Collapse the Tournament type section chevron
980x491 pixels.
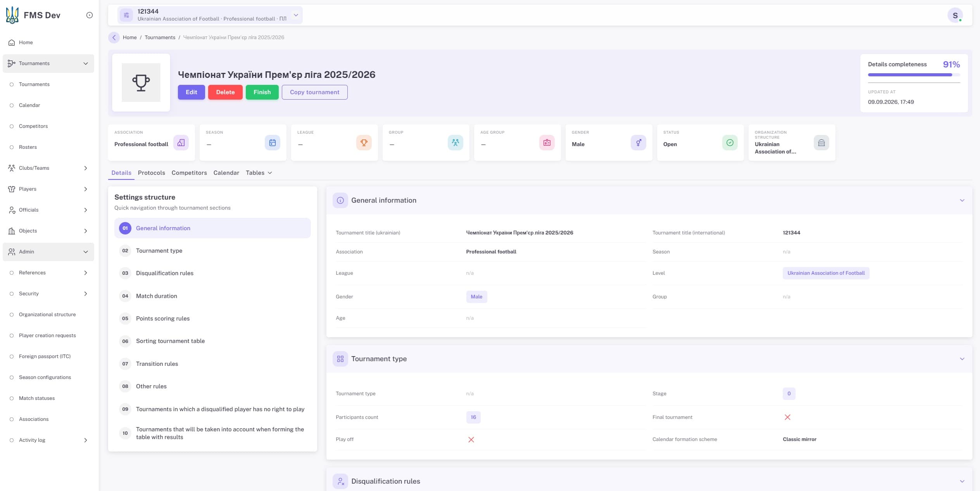(962, 359)
